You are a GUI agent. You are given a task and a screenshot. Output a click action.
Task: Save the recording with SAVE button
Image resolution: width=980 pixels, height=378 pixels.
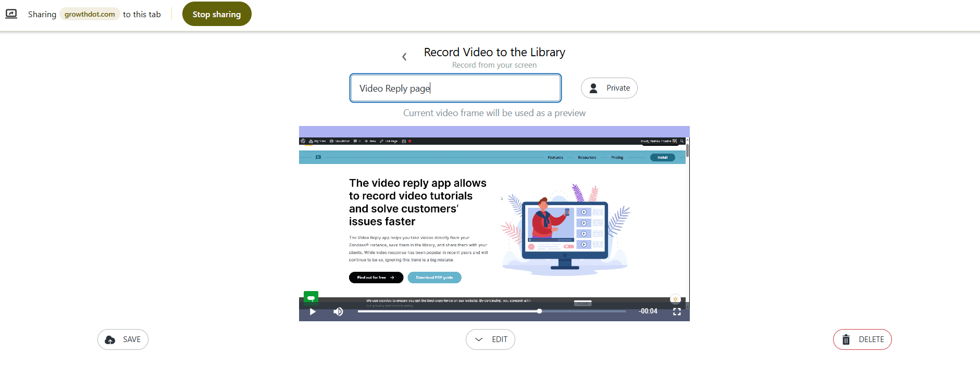(123, 339)
